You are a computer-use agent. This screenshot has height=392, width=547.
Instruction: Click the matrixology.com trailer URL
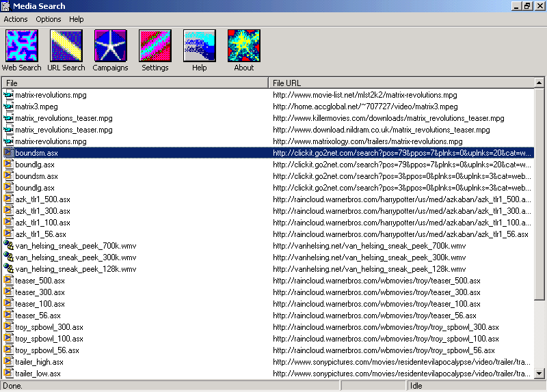point(368,141)
